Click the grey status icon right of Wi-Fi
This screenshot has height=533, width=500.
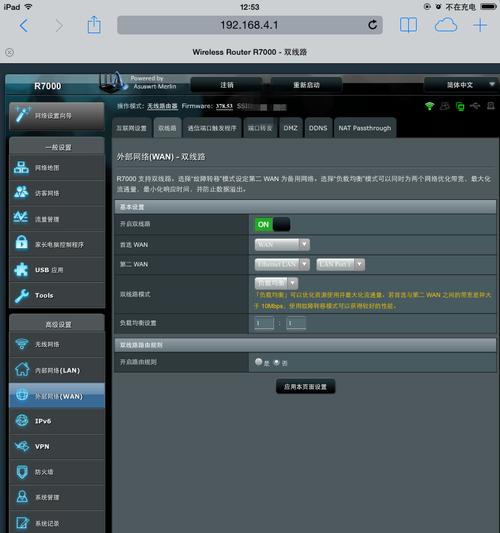tap(445, 106)
